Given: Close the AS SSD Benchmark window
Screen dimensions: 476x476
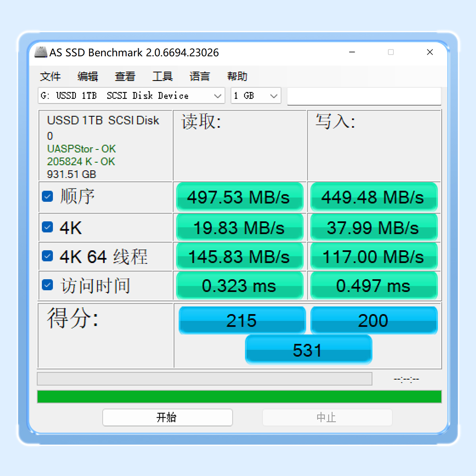Looking at the screenshot, I should pyautogui.click(x=430, y=52).
